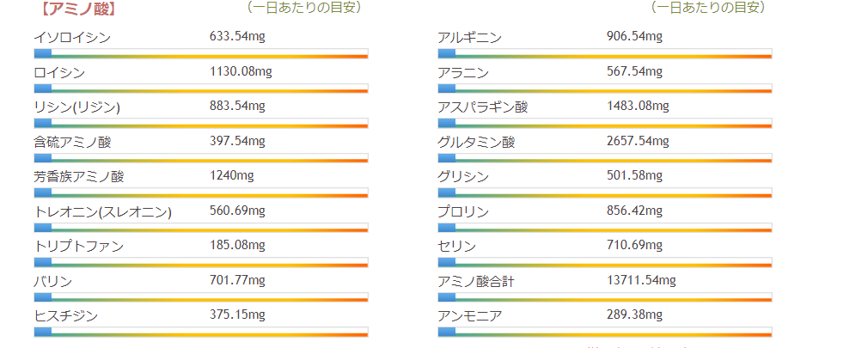Click the アルギニン progress bar
The height and width of the screenshot is (348, 868).
pyautogui.click(x=605, y=53)
